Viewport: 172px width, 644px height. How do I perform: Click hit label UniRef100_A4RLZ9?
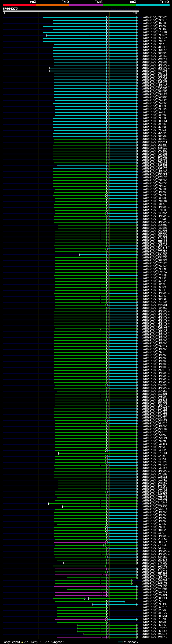point(154,584)
